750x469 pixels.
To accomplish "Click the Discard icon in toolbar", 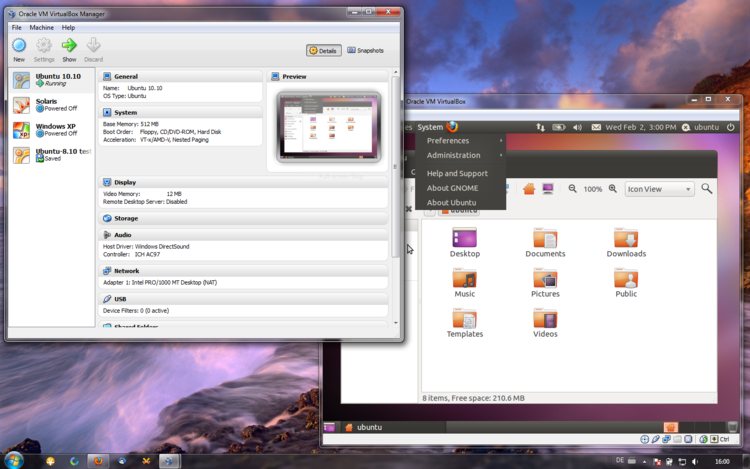I will point(93,45).
